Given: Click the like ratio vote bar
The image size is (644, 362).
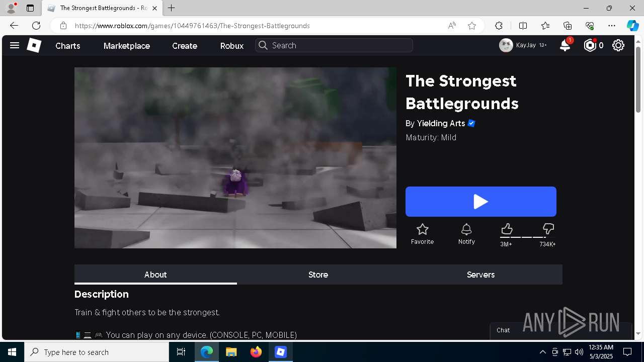Looking at the screenshot, I should tap(527, 237).
